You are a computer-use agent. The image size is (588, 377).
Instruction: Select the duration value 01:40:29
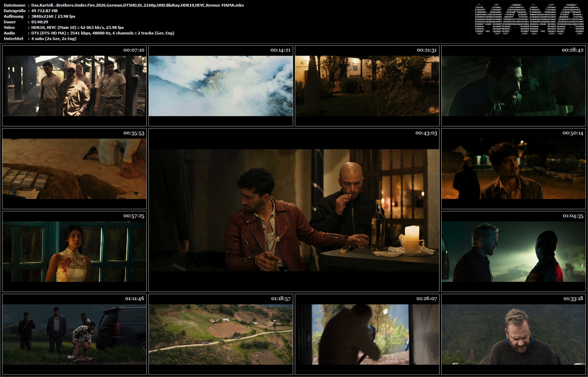pyautogui.click(x=40, y=22)
